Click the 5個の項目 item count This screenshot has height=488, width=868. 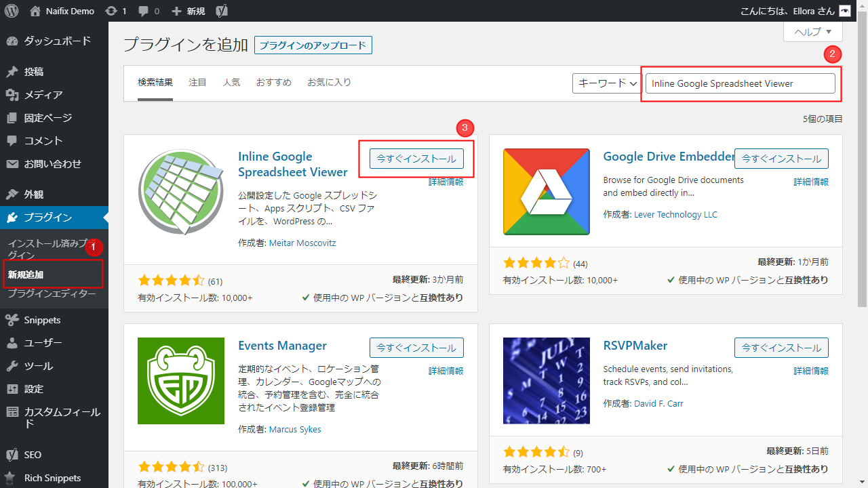[823, 119]
